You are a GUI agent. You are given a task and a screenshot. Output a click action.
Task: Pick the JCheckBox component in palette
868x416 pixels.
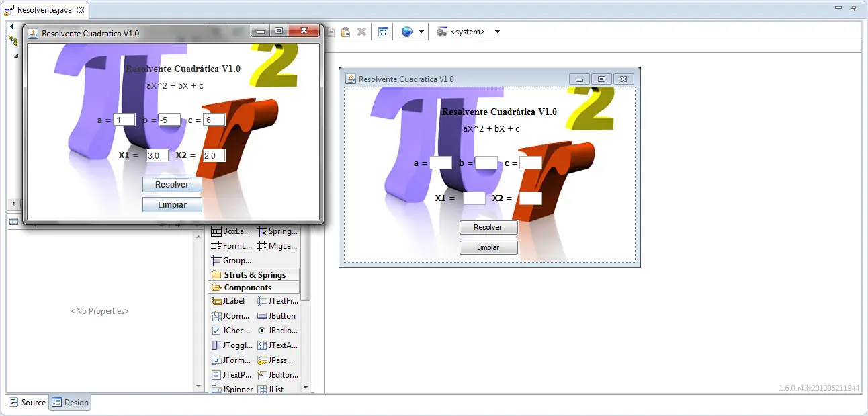click(231, 331)
